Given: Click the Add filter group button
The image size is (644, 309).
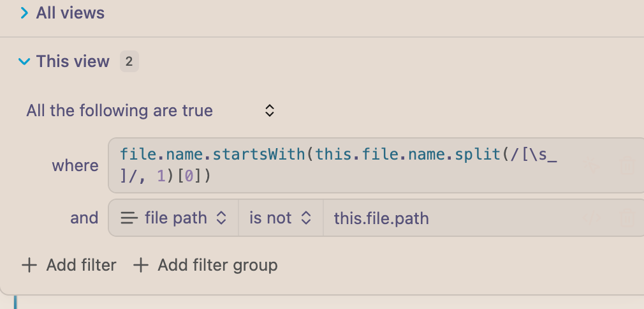Looking at the screenshot, I should 205,265.
